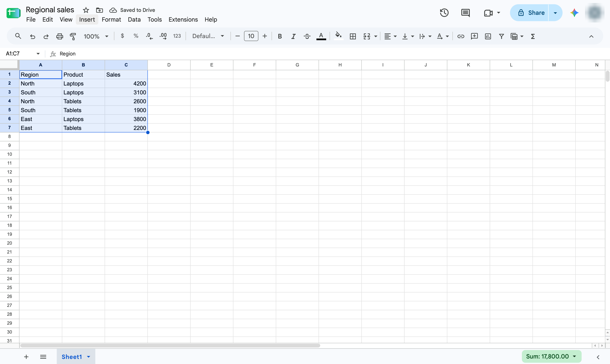Click the Gemini sparkle icon

[x=574, y=13]
